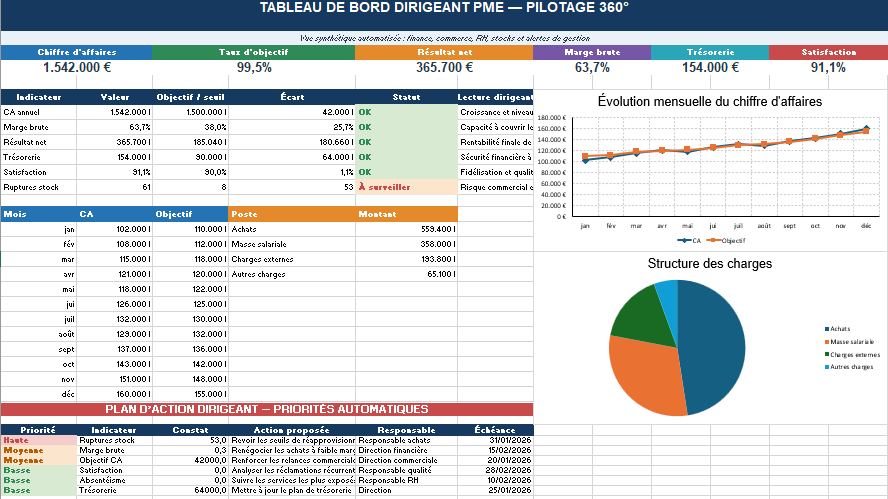The width and height of the screenshot is (888, 499).
Task: Select the 'Haute' priority cell
Action: [39, 440]
